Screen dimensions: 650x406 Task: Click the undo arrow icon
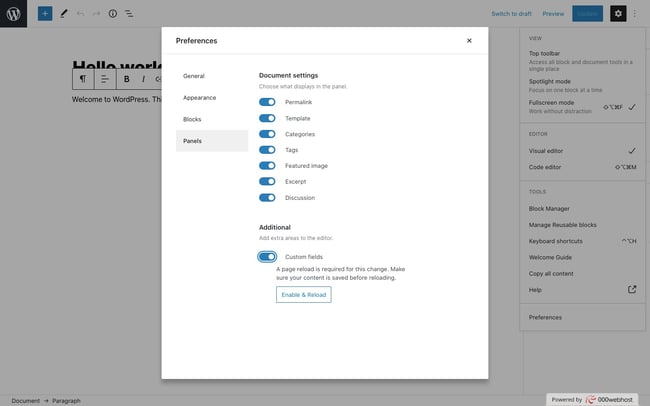[x=80, y=14]
